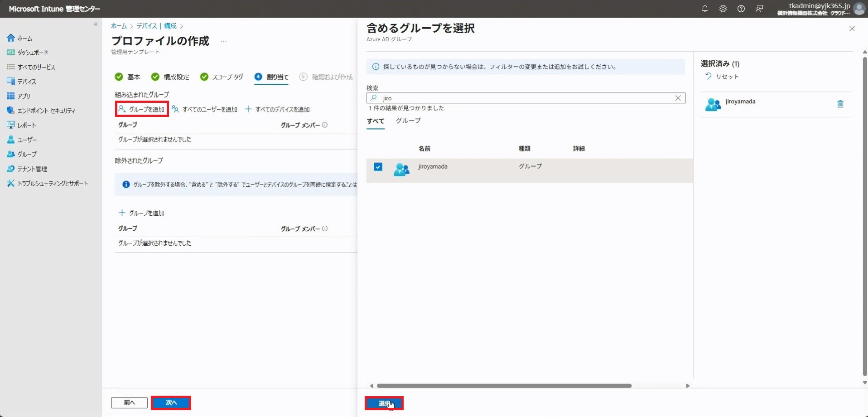Open エンドポイント セキュリティ in sidebar
Image resolution: width=868 pixels, height=417 pixels.
[x=46, y=111]
